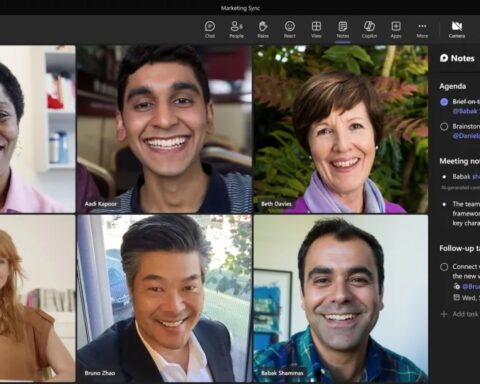The height and width of the screenshot is (384, 480).
Task: Show the People participants list
Action: pos(236,29)
